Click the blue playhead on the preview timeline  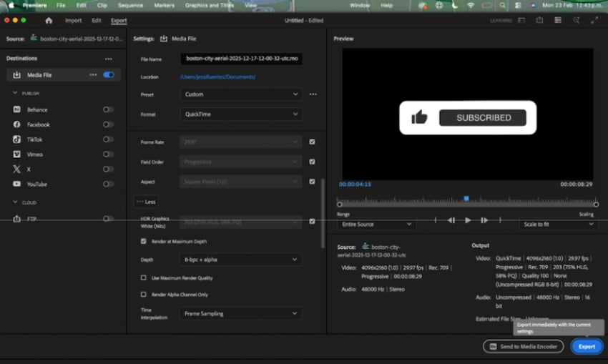point(466,199)
